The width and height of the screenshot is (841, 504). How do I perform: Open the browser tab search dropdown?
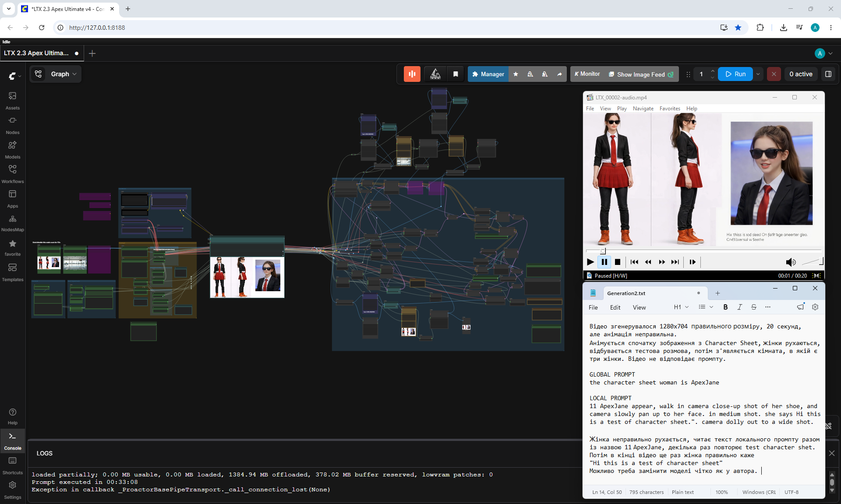click(x=8, y=9)
